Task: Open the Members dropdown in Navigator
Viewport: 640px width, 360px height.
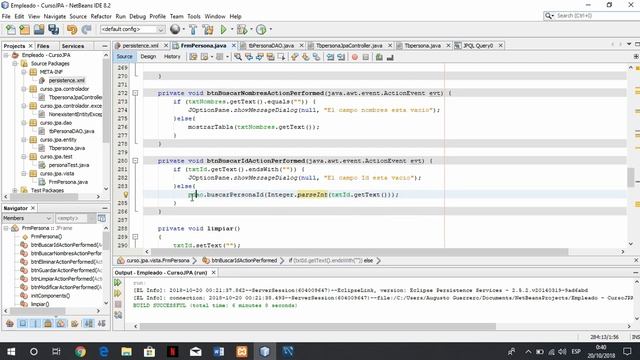Action: click(x=49, y=218)
